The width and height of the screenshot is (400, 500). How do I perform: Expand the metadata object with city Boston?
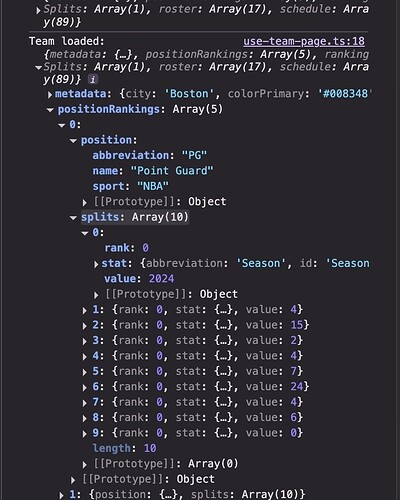point(50,95)
